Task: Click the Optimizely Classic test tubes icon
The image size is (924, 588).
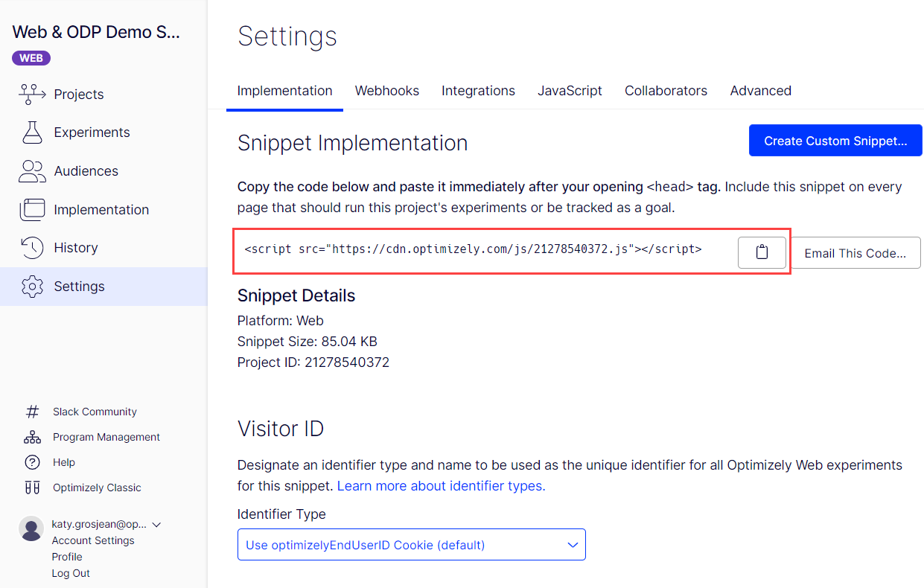Action: (x=32, y=488)
